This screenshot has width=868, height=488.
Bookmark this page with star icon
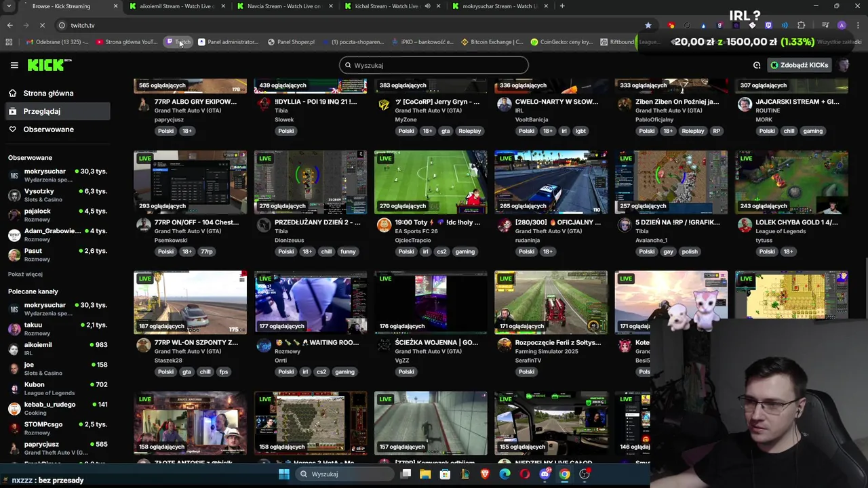click(648, 25)
